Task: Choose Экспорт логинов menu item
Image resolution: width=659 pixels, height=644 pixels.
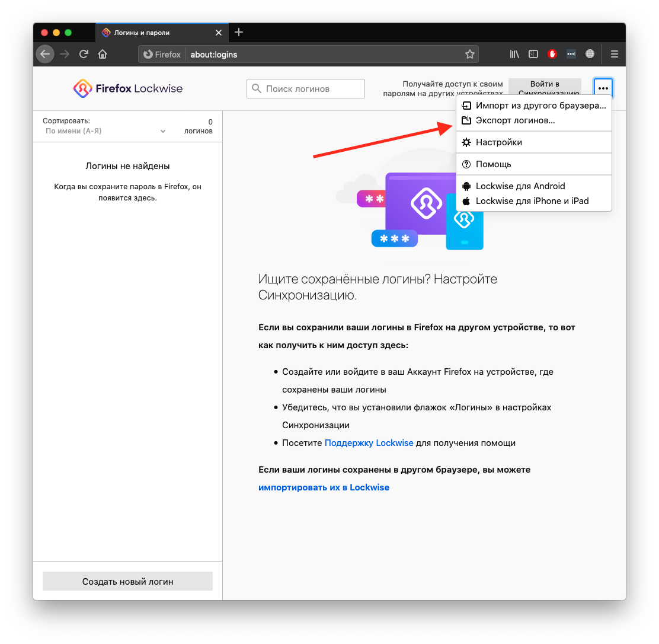Action: click(x=534, y=120)
